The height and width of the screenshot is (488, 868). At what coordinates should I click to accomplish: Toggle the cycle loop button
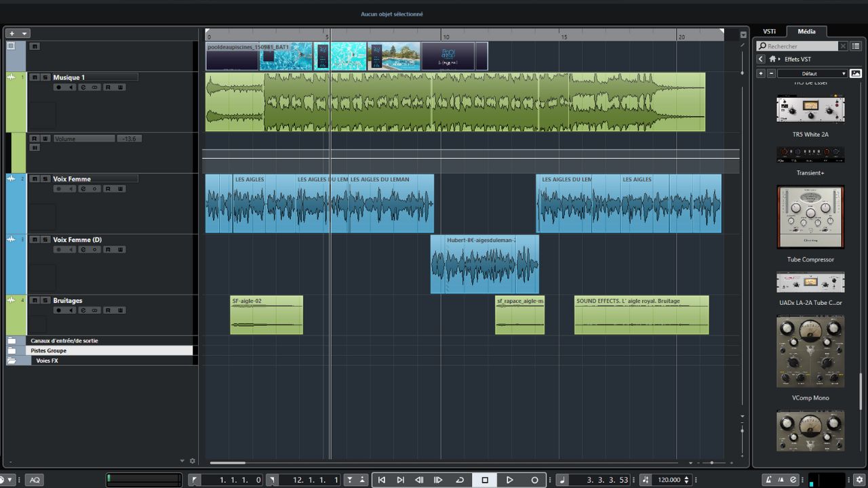point(460,480)
